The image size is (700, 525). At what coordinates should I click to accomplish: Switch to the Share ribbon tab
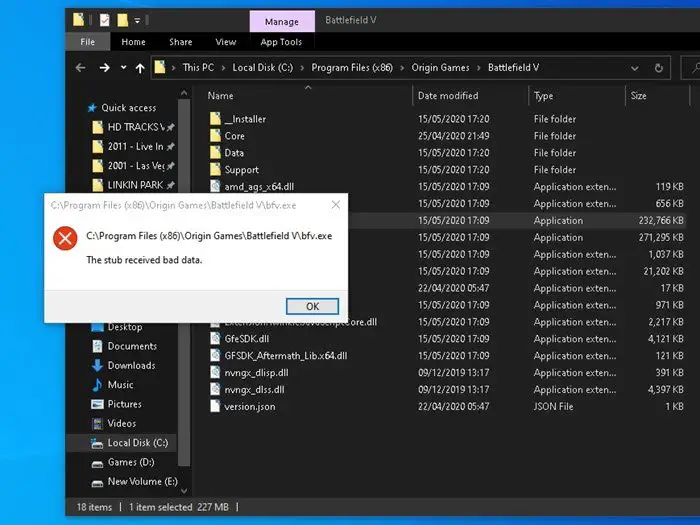point(180,42)
